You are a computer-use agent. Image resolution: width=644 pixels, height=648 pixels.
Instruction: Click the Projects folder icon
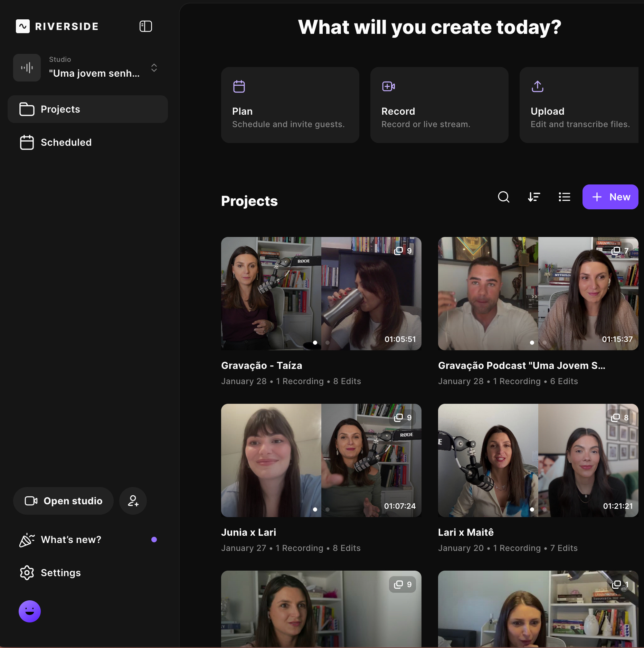point(27,109)
